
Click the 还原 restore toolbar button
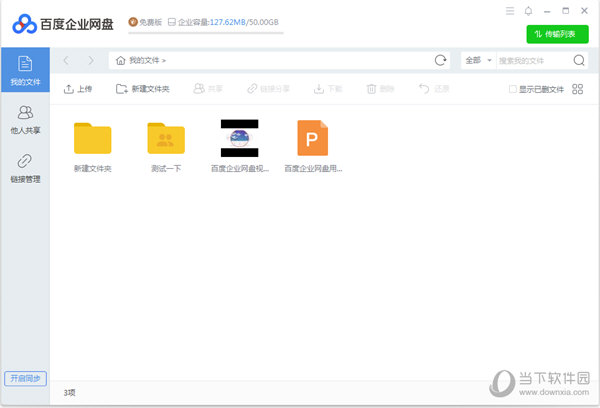[x=434, y=89]
